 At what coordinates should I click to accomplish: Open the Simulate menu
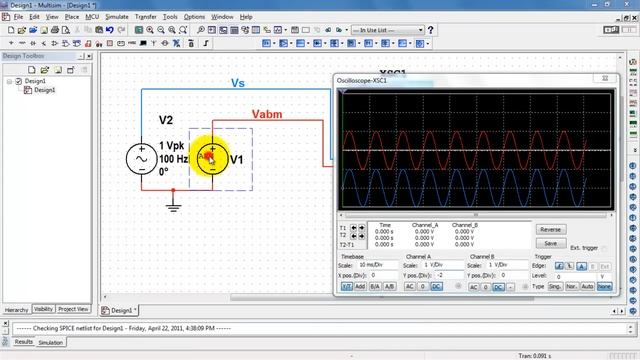[x=117, y=17]
